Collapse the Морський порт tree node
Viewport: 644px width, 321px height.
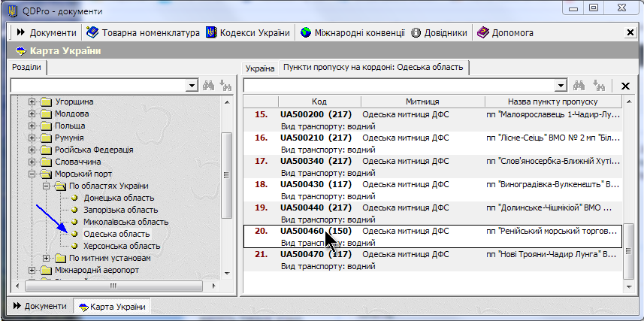point(32,174)
